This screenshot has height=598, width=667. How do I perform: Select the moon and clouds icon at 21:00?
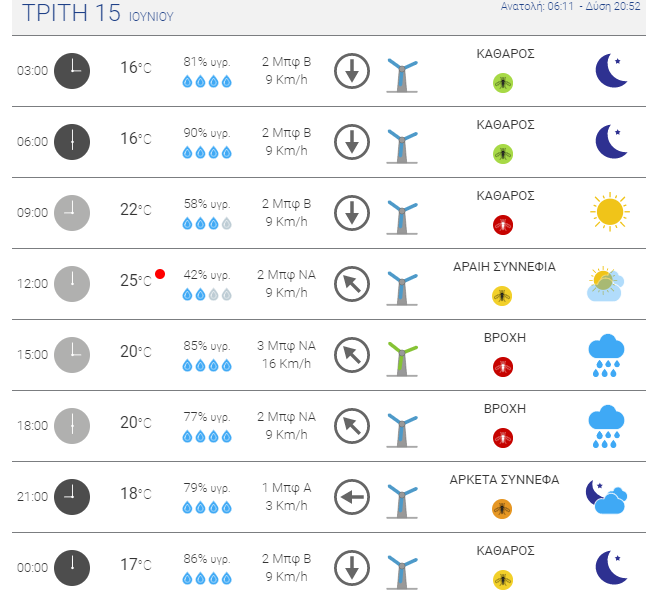(x=606, y=497)
